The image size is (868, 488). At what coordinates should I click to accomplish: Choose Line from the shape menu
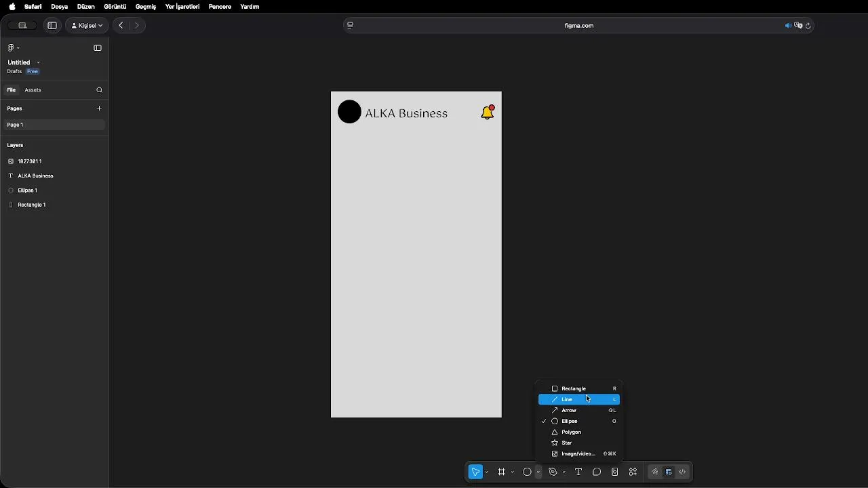click(579, 399)
